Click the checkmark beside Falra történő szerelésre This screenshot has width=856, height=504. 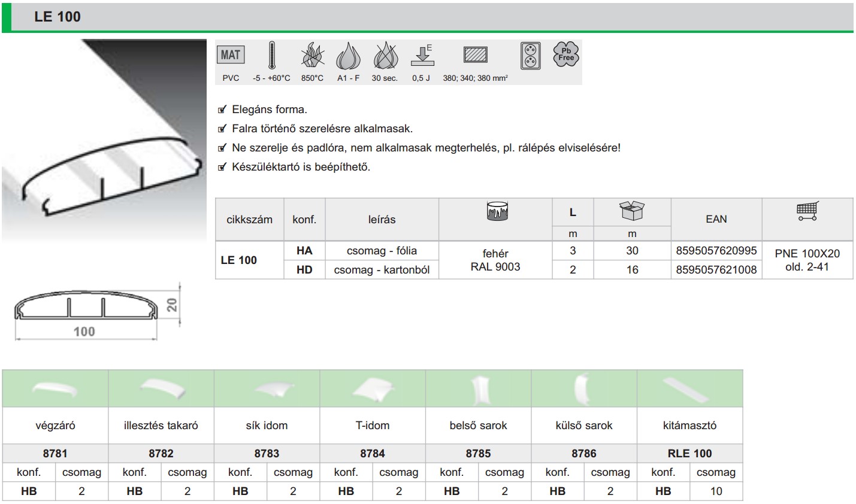click(x=222, y=129)
